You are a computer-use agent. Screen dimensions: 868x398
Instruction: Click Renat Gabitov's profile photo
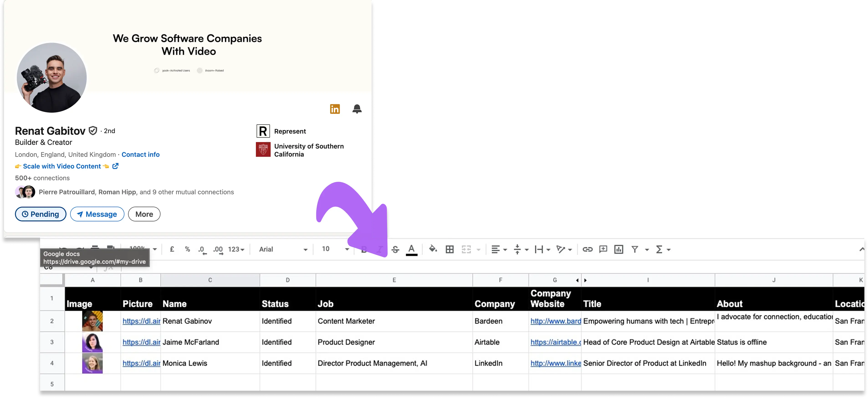51,77
